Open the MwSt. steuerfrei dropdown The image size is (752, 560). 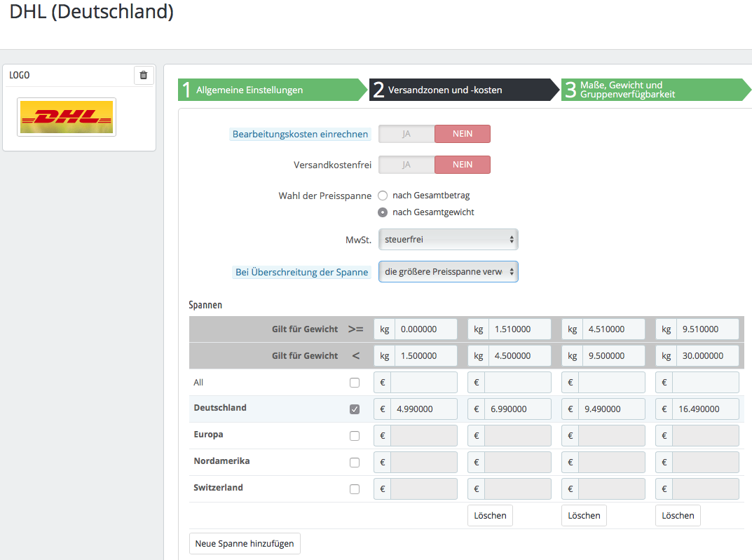coord(449,239)
